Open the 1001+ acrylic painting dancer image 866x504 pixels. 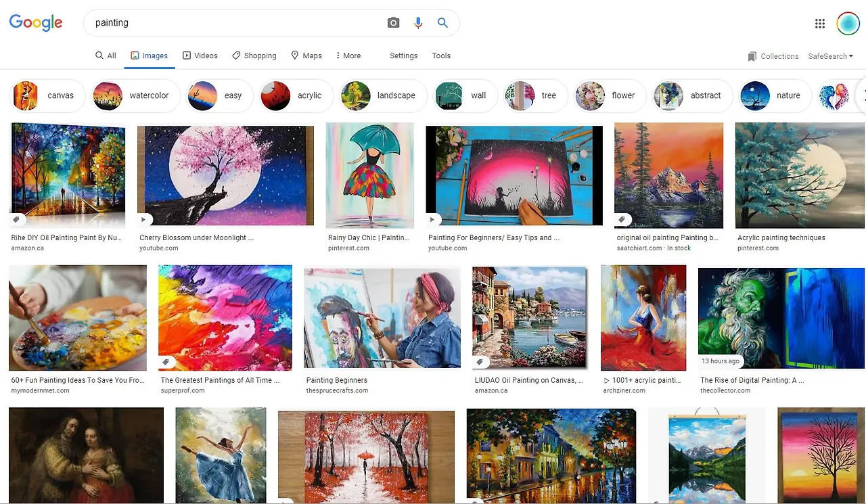643,318
